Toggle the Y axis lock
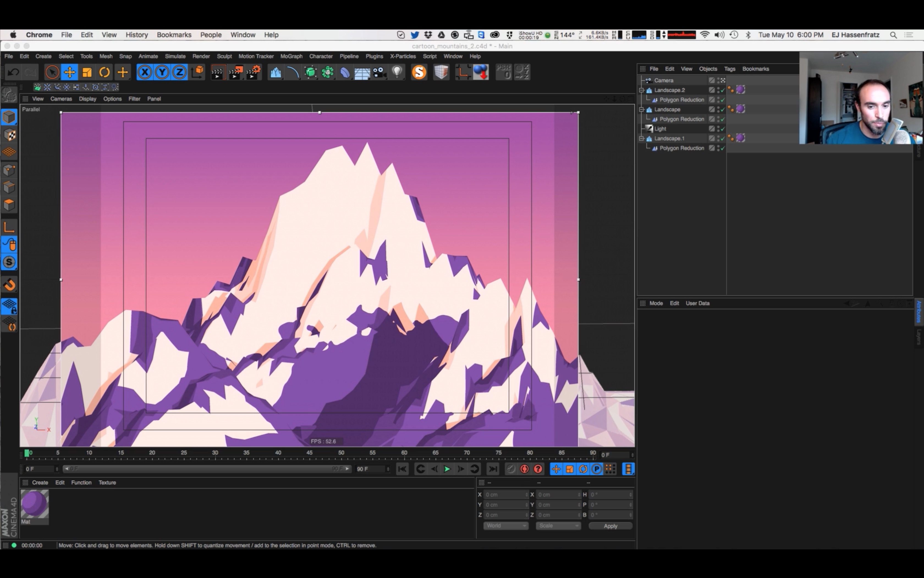924x578 pixels. pos(162,72)
